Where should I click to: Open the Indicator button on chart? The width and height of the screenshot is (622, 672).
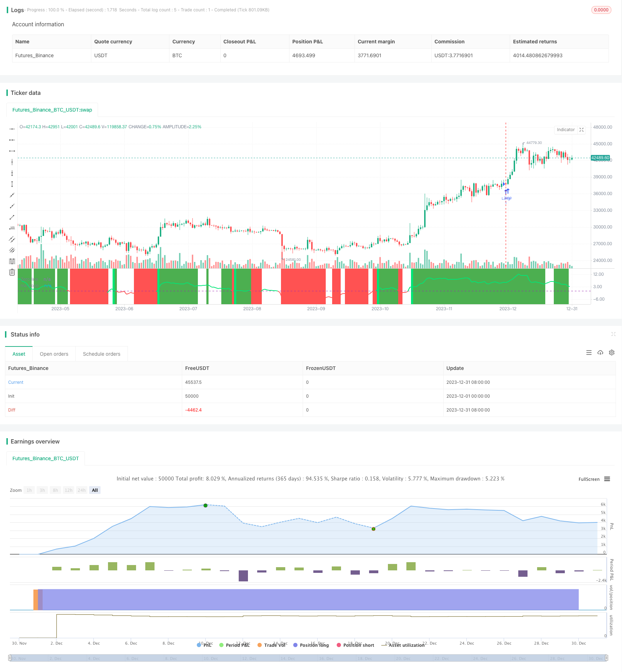tap(566, 130)
